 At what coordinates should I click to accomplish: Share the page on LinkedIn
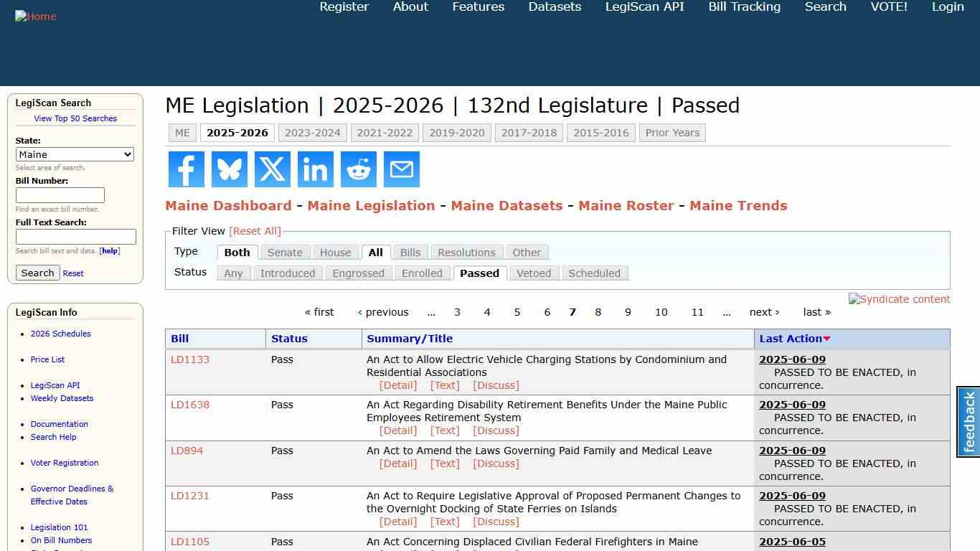click(315, 169)
